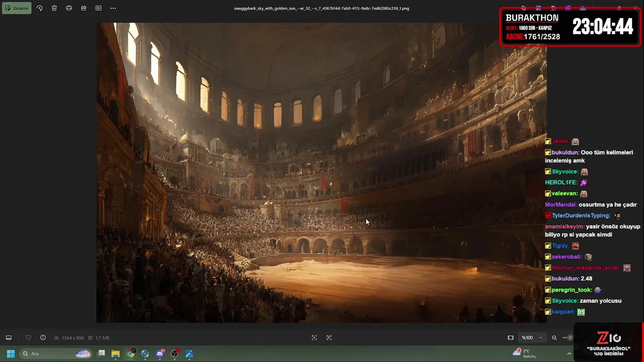The image size is (644, 362).
Task: Switch to Google Chrome on the taskbar
Action: pos(130,353)
